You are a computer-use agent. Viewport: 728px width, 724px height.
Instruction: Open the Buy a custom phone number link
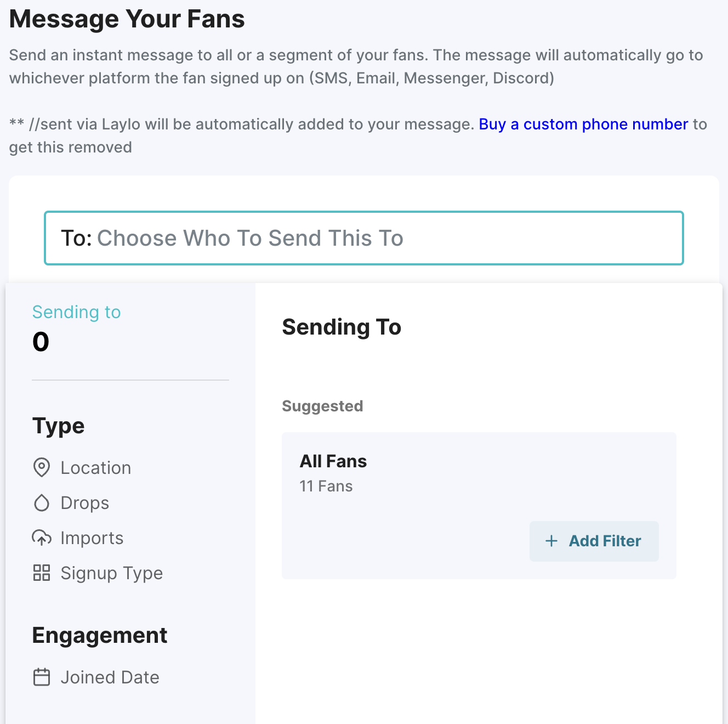[583, 125]
